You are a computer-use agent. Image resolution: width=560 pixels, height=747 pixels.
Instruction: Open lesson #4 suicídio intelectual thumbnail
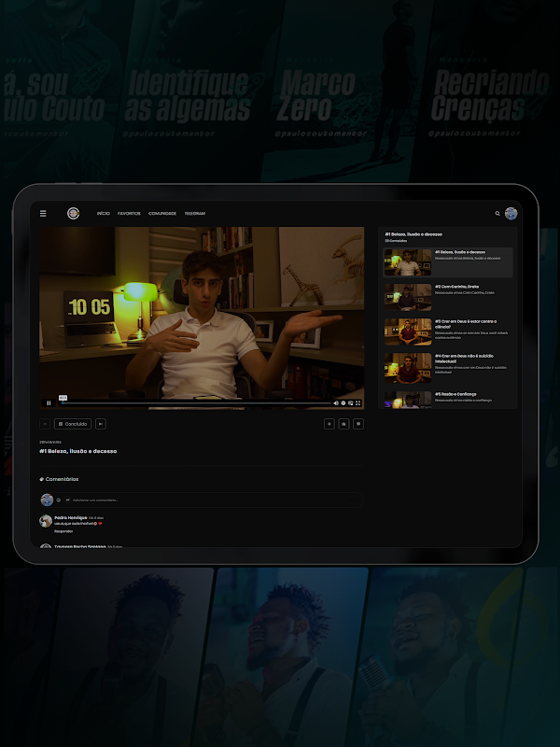click(x=408, y=367)
